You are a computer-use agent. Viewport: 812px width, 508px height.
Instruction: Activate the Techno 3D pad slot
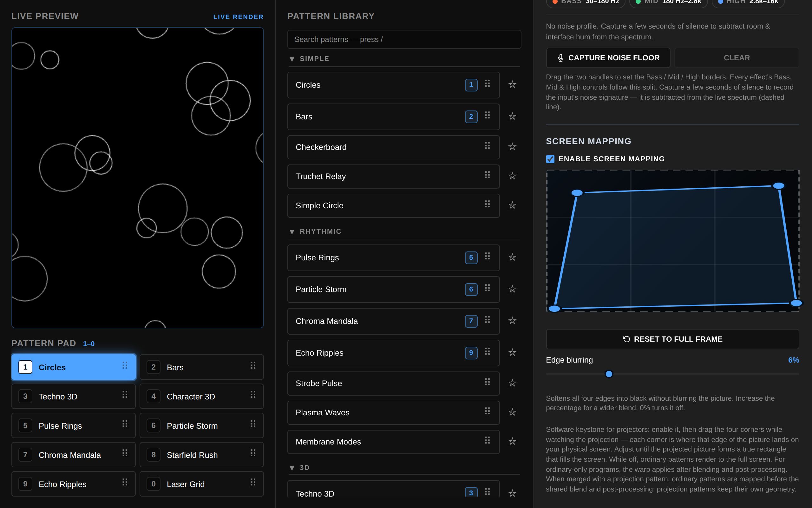coord(74,397)
